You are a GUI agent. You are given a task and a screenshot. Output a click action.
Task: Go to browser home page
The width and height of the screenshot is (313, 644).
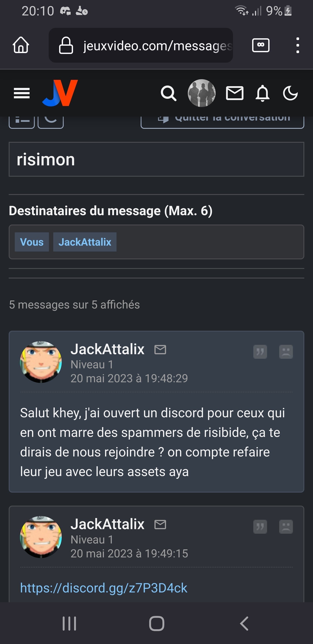click(21, 45)
